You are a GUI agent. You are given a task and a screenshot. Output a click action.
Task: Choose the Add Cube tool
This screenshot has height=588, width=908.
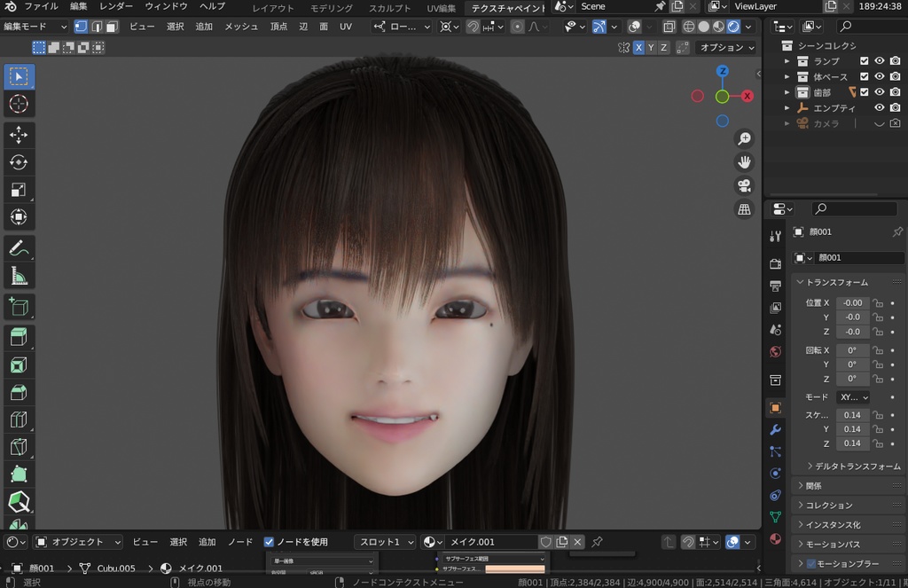(20, 307)
